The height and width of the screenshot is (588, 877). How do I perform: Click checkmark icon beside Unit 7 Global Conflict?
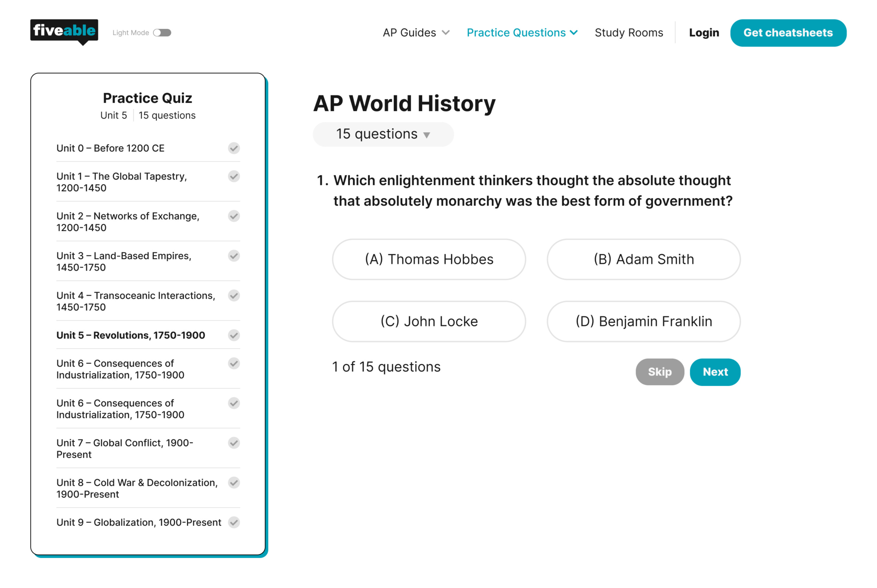(x=234, y=443)
